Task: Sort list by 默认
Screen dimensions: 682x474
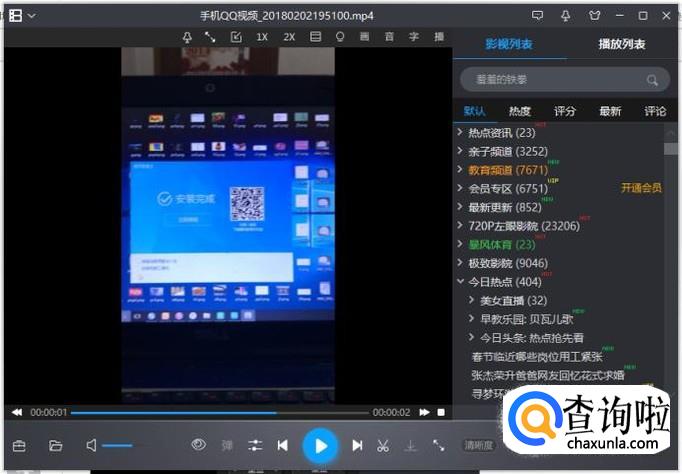Action: (x=475, y=111)
